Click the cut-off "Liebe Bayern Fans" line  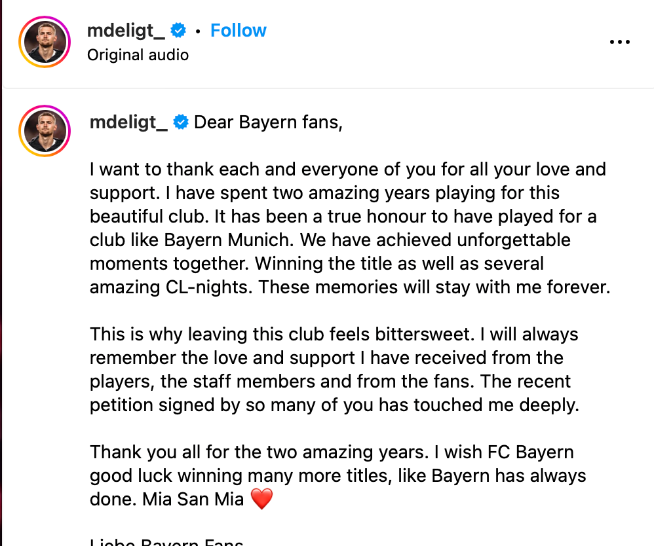(167, 542)
